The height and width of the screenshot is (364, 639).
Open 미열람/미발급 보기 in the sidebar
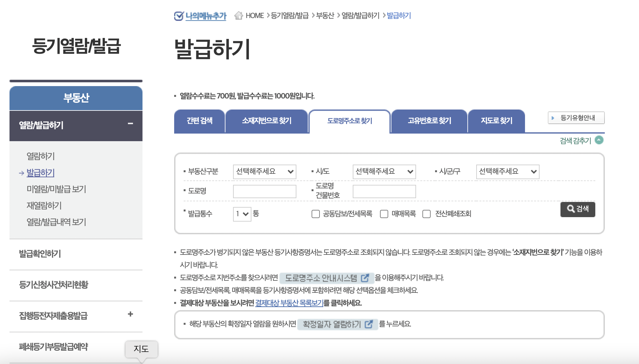(56, 189)
